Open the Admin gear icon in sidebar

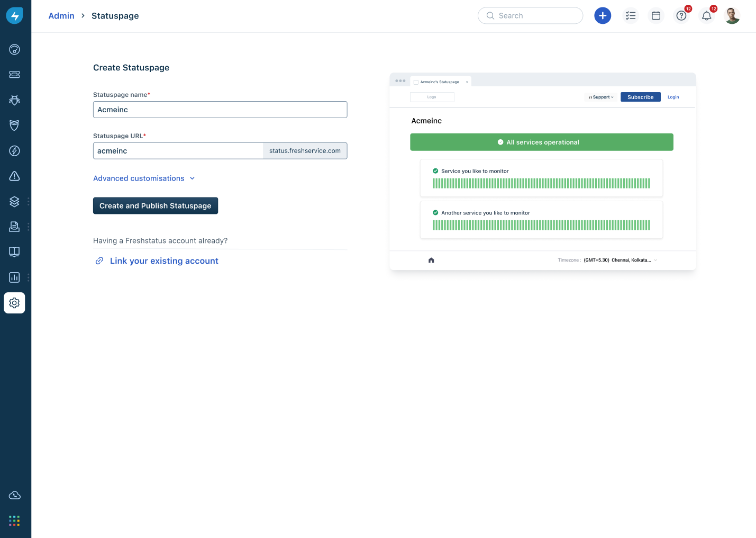click(15, 303)
